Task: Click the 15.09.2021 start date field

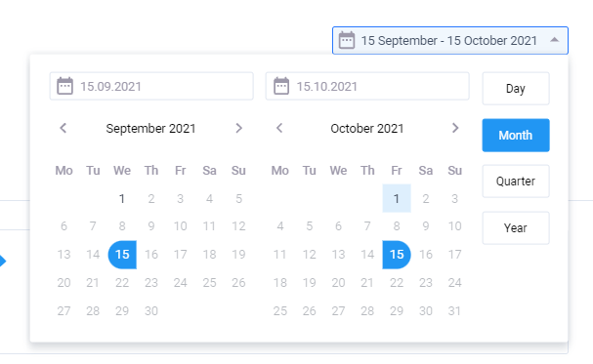Action: (151, 86)
